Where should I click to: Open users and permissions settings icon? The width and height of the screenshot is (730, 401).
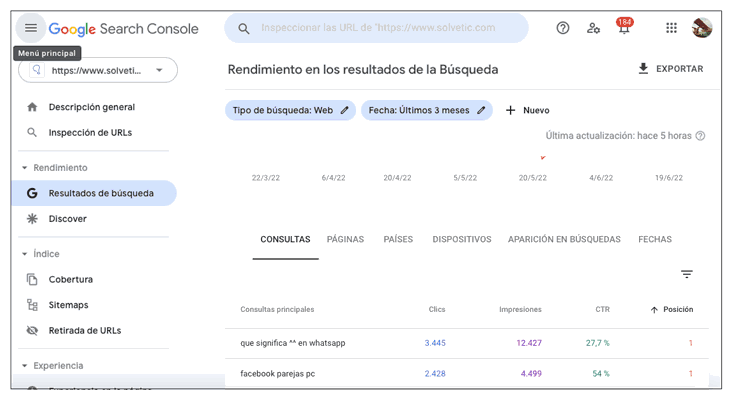pyautogui.click(x=593, y=28)
